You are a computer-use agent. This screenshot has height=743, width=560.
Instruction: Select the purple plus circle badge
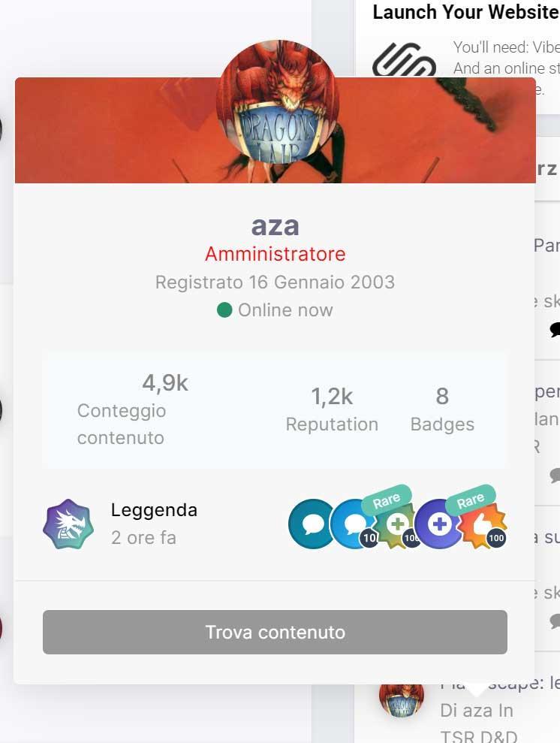[x=438, y=524]
